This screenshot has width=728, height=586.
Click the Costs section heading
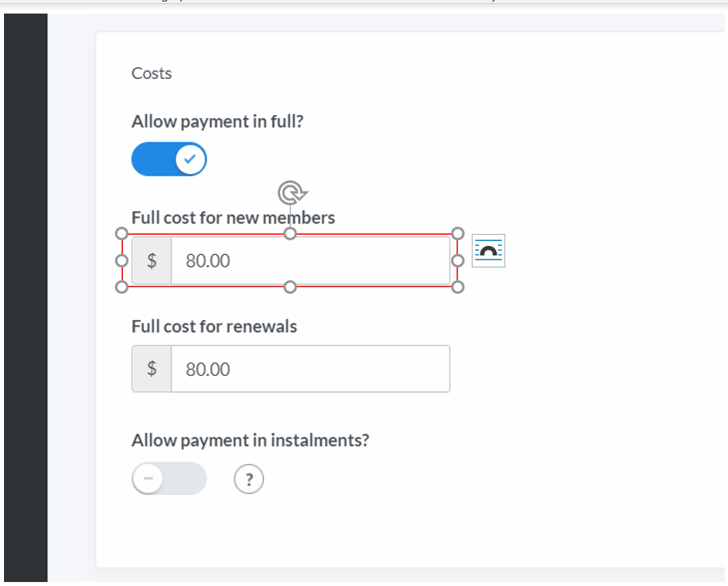[152, 73]
